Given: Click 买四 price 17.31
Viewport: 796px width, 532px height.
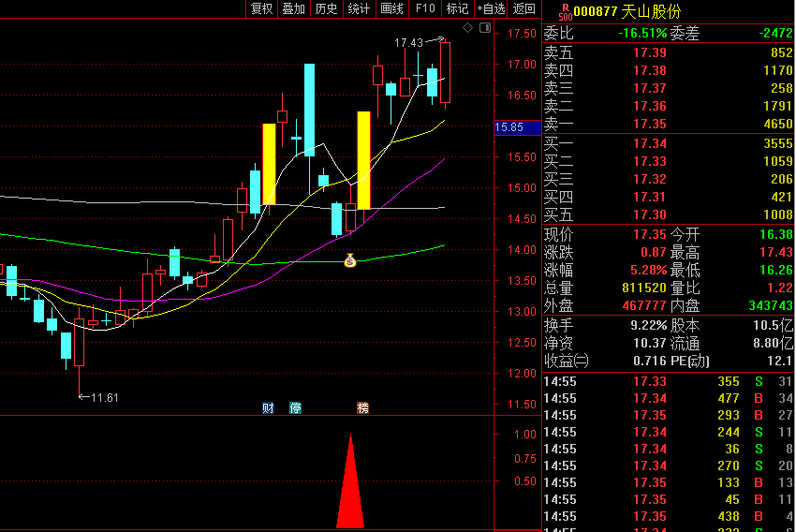Looking at the screenshot, I should 649,197.
